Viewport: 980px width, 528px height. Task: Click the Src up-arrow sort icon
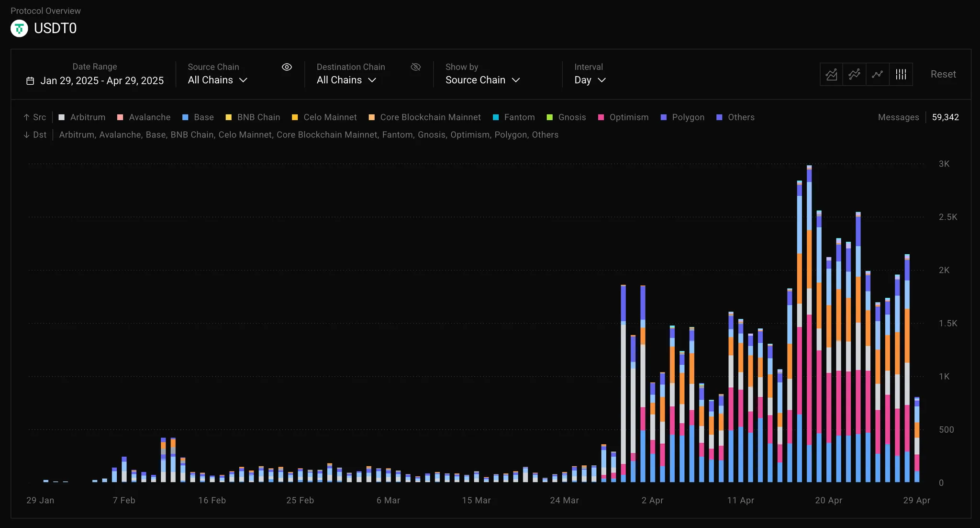click(x=26, y=117)
